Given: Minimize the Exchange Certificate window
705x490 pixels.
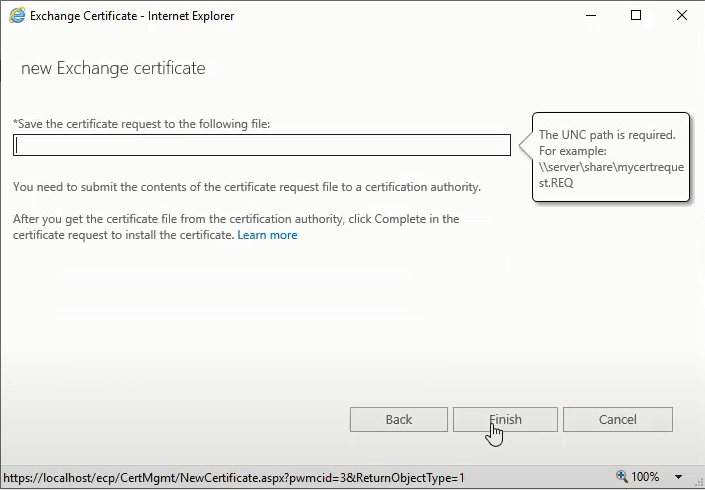Looking at the screenshot, I should [x=590, y=16].
